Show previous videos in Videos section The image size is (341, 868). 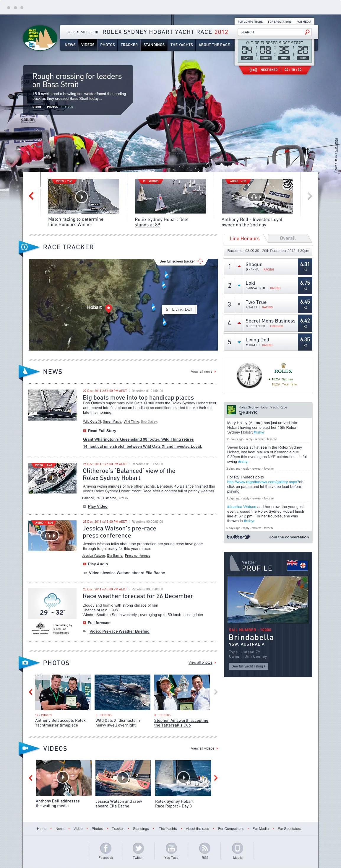click(31, 778)
